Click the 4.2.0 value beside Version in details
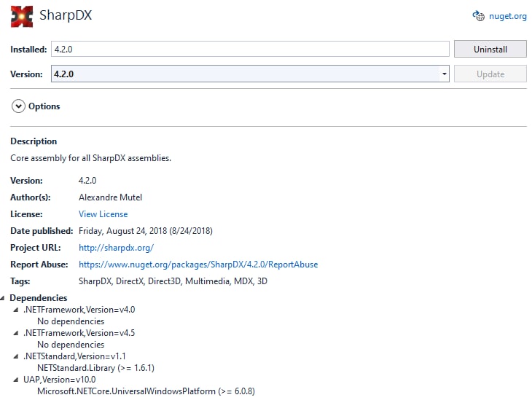Image resolution: width=532 pixels, height=419 pixels. click(87, 181)
